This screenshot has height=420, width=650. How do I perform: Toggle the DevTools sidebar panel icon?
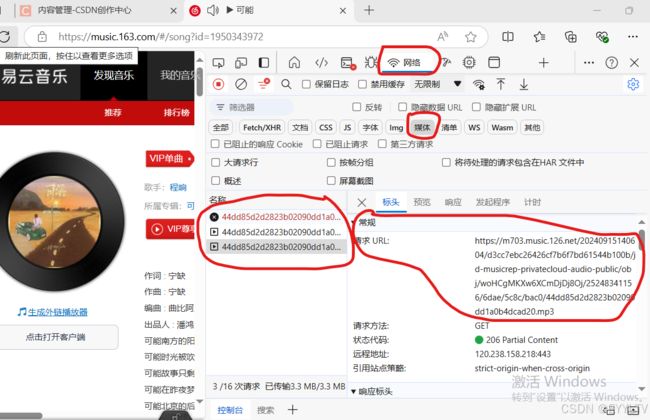(264, 63)
